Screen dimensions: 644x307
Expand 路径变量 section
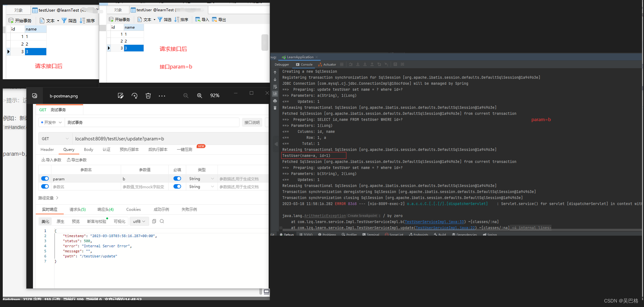pyautogui.click(x=48, y=198)
